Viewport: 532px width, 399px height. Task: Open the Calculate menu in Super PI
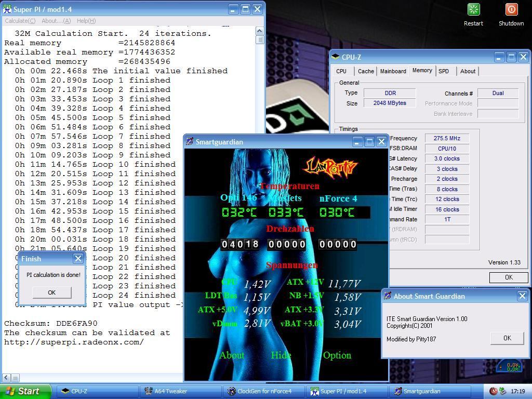click(x=20, y=21)
